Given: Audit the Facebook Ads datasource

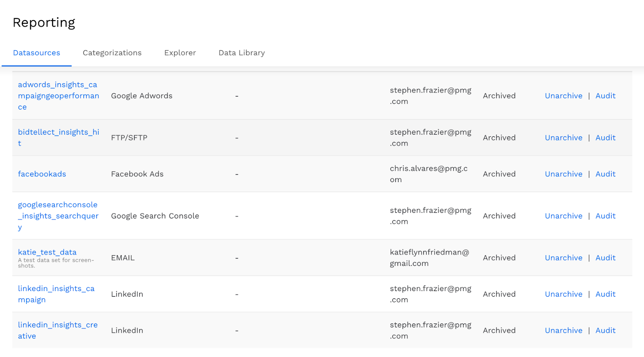Looking at the screenshot, I should [x=605, y=174].
